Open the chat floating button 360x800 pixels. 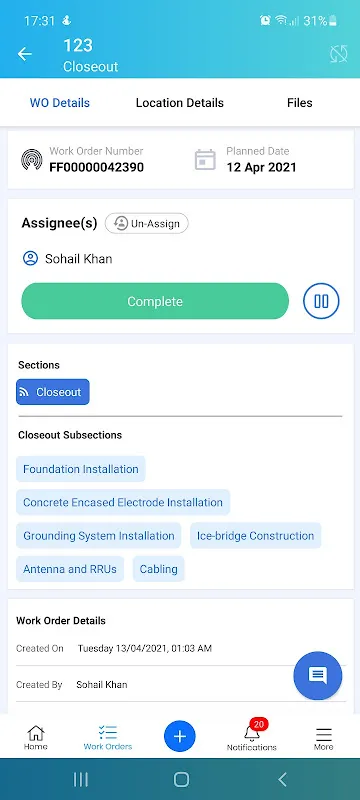pyautogui.click(x=318, y=676)
